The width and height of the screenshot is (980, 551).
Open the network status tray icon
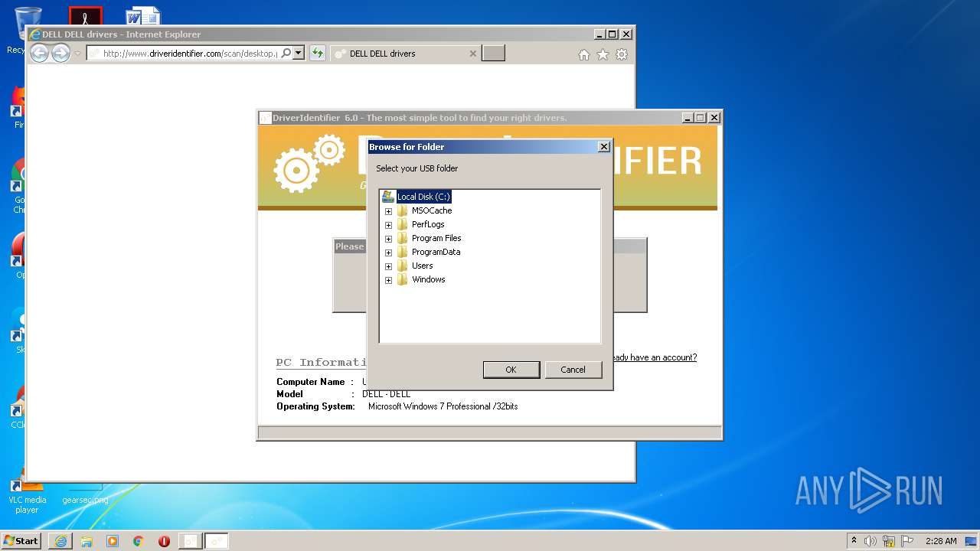(889, 541)
